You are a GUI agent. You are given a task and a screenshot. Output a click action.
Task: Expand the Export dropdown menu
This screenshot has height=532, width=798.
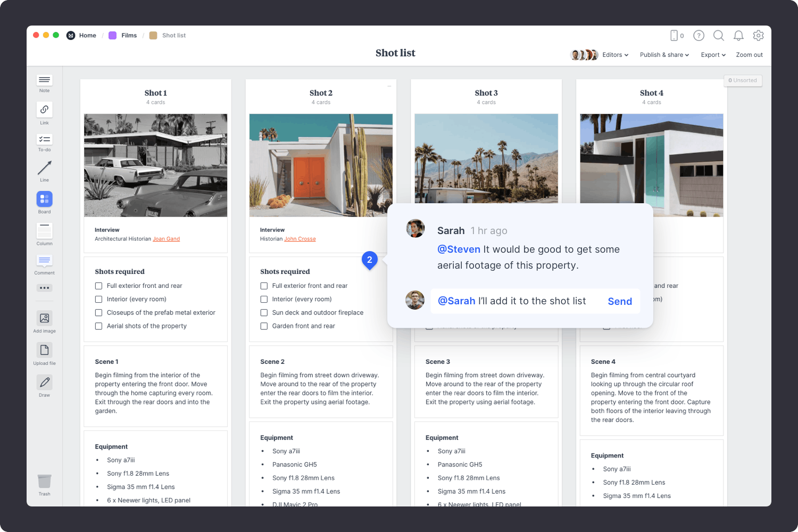click(x=713, y=55)
